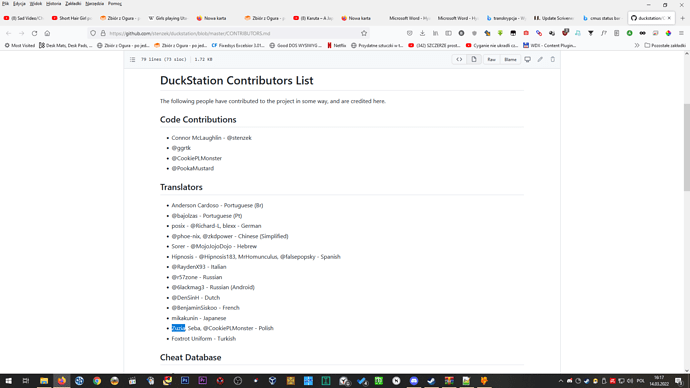The width and height of the screenshot is (690, 388).
Task: Open the Windows notification center
Action: (x=679, y=381)
